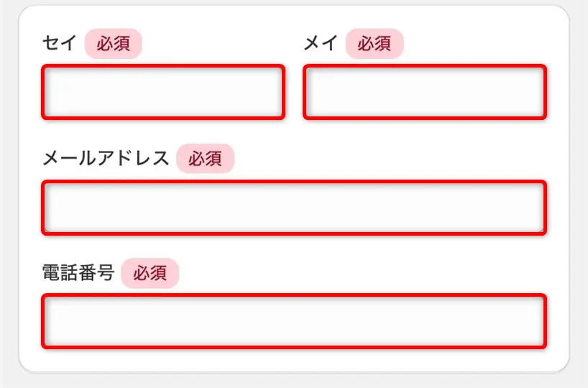Click the セイ input field
The height and width of the screenshot is (388, 588).
[163, 93]
